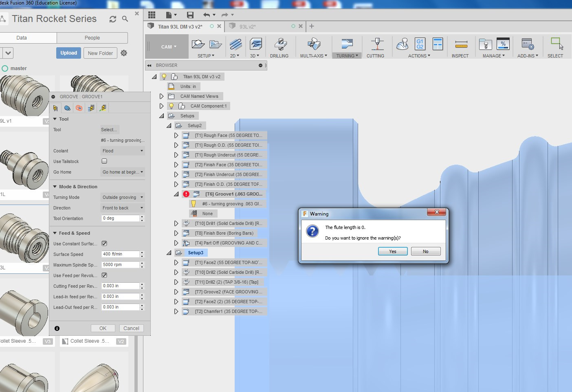The width and height of the screenshot is (572, 392).
Task: Switch to the 93L v2 document tab
Action: 247,26
